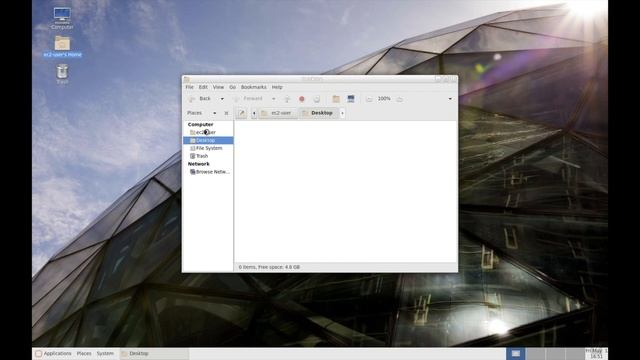Select ec2-user in the Places sidebar

coord(208,132)
